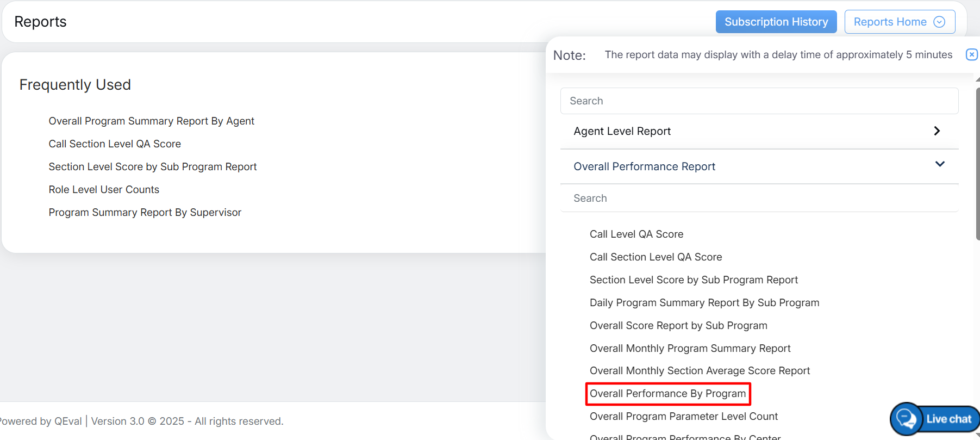Click the Reports Home dropdown circle icon
980x440 pixels.
point(939,22)
